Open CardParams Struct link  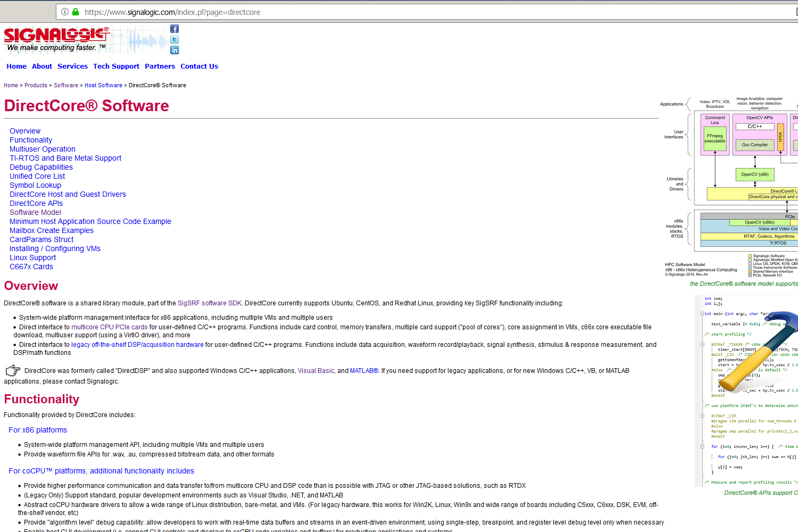click(x=41, y=239)
